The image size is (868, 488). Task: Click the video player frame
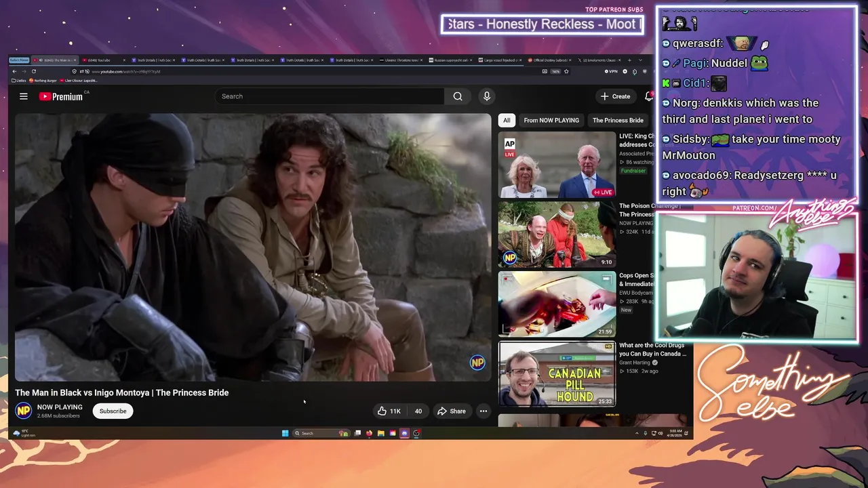click(x=253, y=247)
